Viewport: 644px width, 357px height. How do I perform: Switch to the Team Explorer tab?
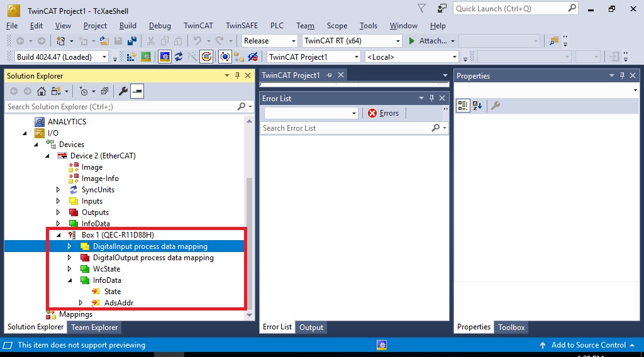point(94,327)
